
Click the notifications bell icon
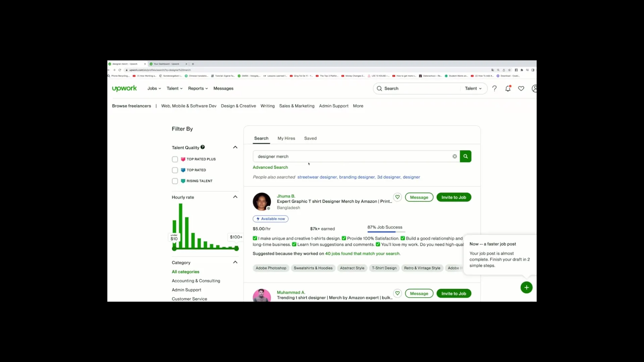[508, 88]
